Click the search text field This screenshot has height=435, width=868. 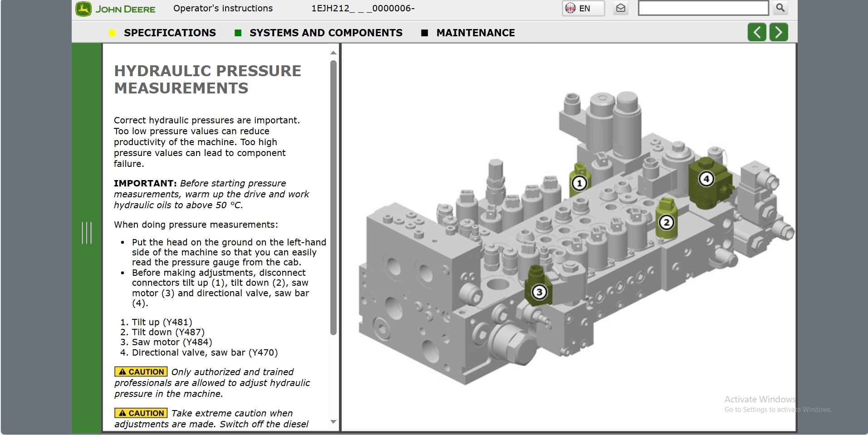tap(703, 8)
